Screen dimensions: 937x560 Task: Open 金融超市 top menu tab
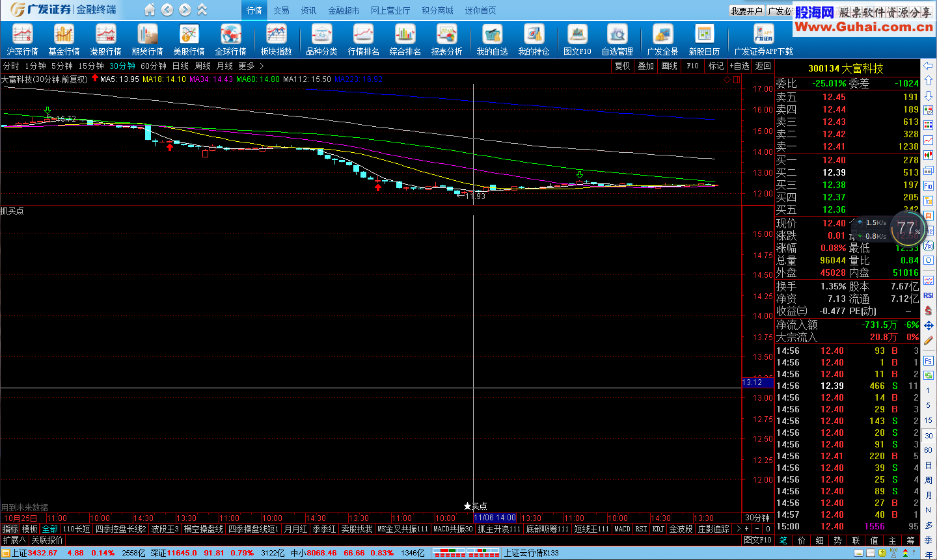click(x=344, y=10)
